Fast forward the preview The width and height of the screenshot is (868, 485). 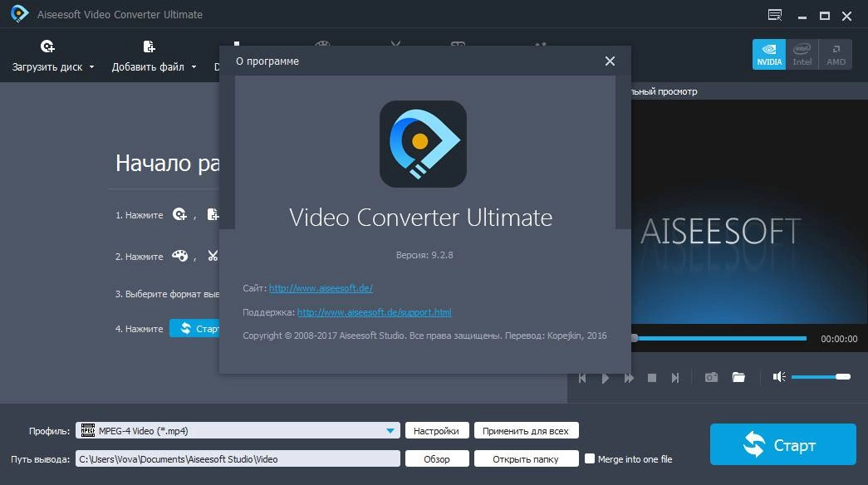click(629, 378)
